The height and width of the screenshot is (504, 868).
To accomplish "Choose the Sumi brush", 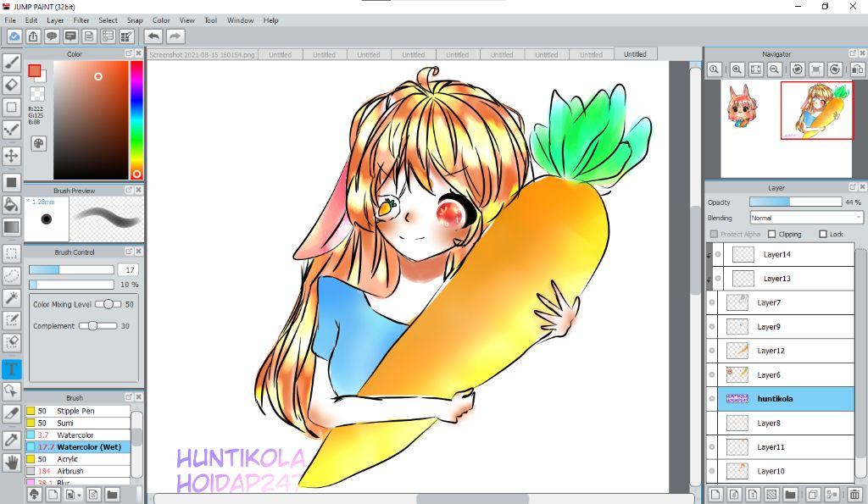I will [x=77, y=423].
